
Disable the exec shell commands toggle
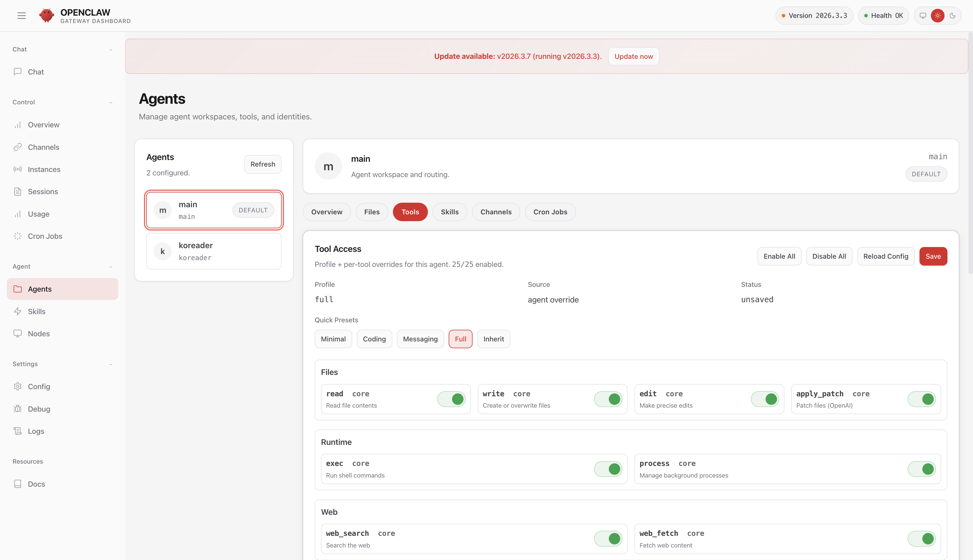(x=608, y=469)
